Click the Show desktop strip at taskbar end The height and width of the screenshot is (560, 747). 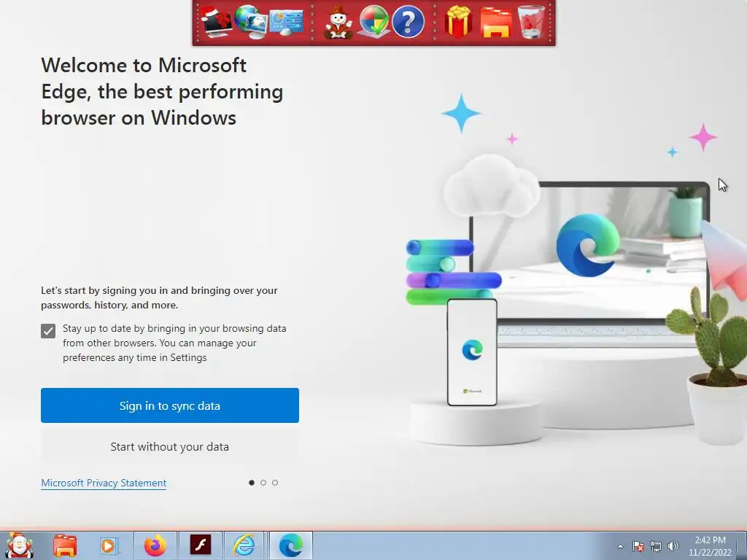tap(742, 545)
